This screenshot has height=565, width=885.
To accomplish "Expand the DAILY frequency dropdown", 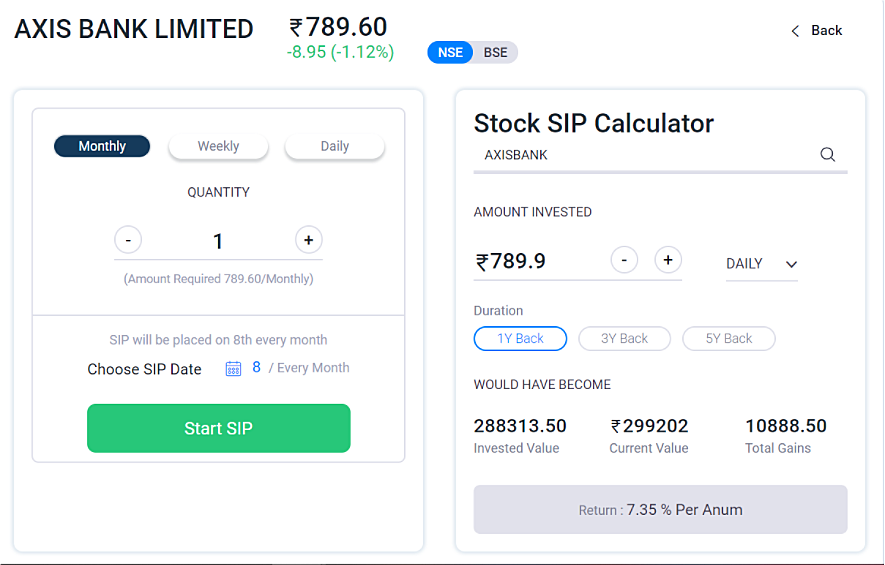I will [x=761, y=264].
